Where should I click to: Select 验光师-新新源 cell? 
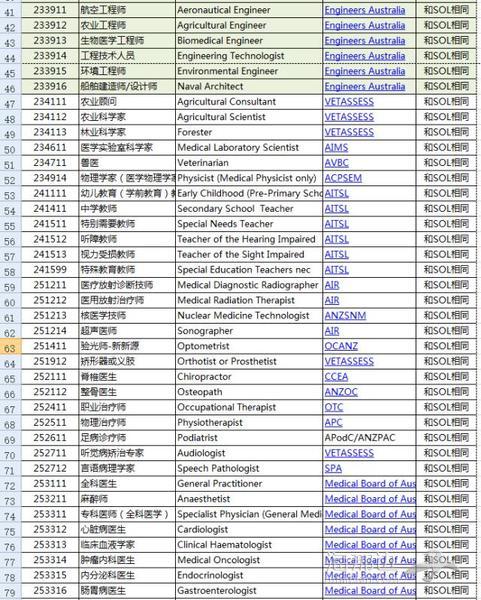click(x=127, y=346)
